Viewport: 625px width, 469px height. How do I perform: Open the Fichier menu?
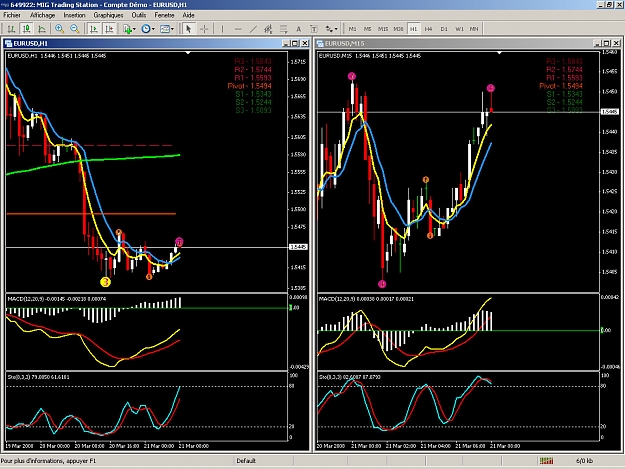coord(12,15)
